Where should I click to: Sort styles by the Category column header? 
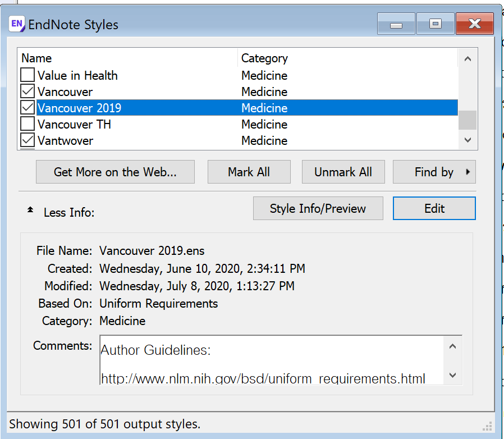pos(348,58)
